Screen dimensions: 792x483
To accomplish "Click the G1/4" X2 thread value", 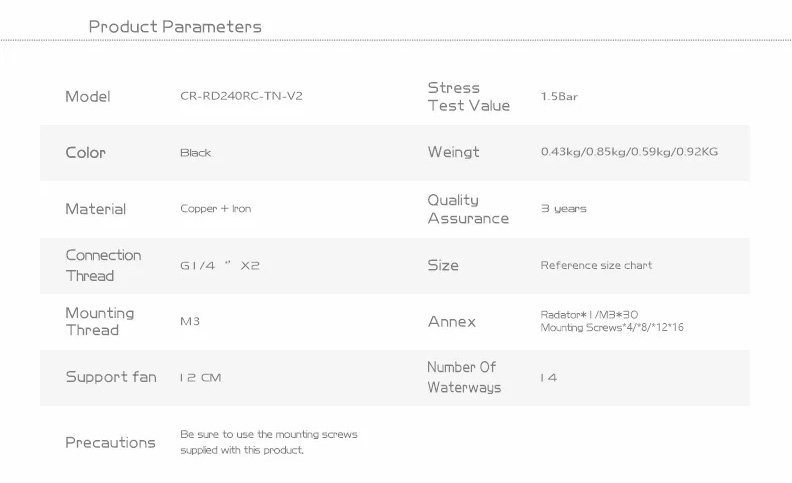I will click(x=220, y=265).
